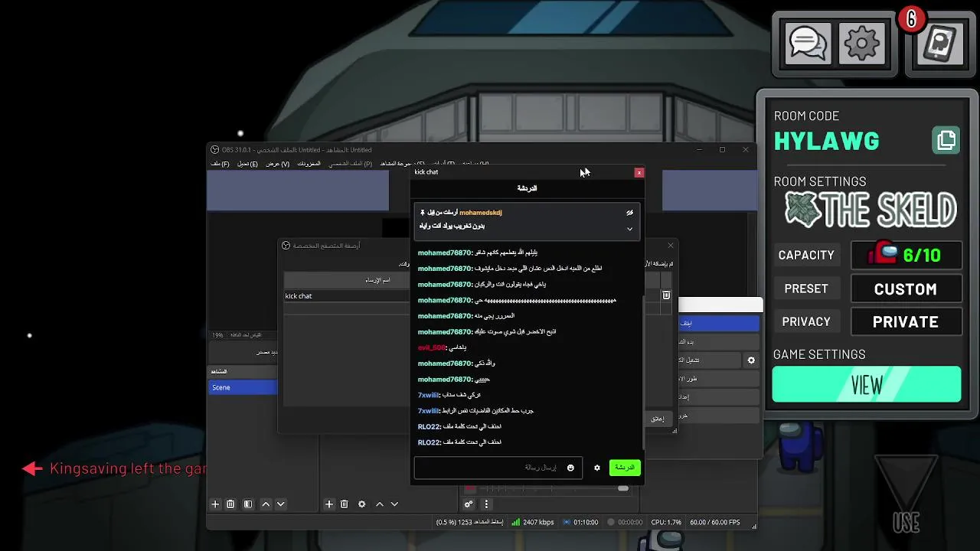The width and height of the screenshot is (980, 551).
Task: Move the source down with arrow
Action: 394,504
